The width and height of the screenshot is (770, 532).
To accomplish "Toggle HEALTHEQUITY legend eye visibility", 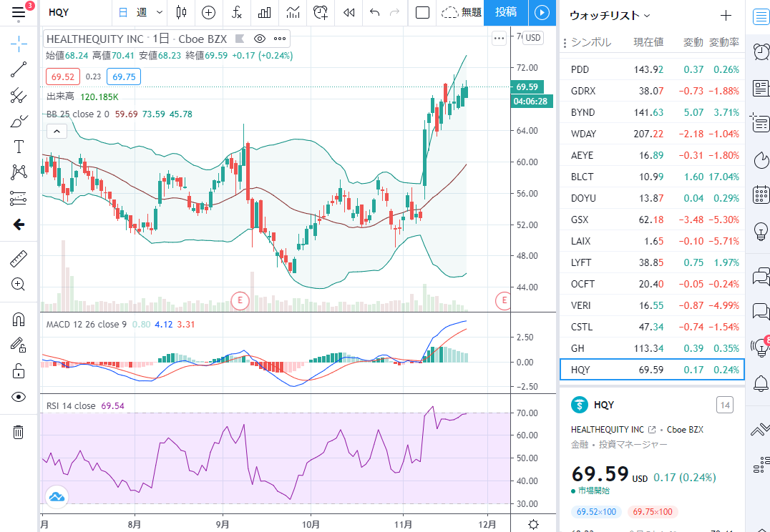I will pyautogui.click(x=260, y=39).
